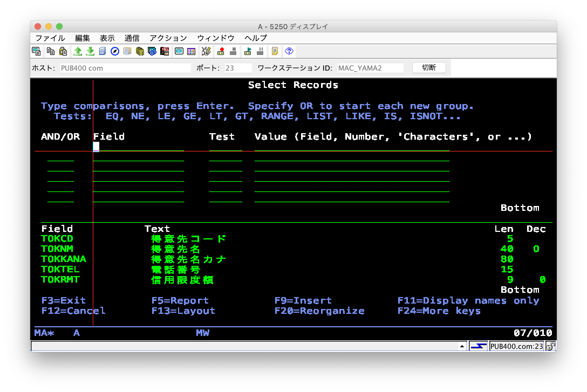Open the SQL scripts toolbar icon
Viewport: 587px width, 392px height.
click(x=165, y=51)
